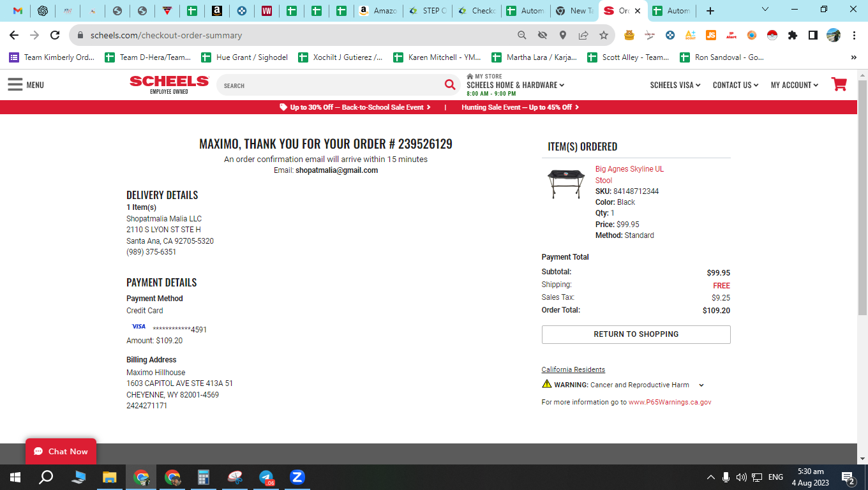Switch to the STEP tab
Viewport: 868px width, 490px height.
coord(428,11)
